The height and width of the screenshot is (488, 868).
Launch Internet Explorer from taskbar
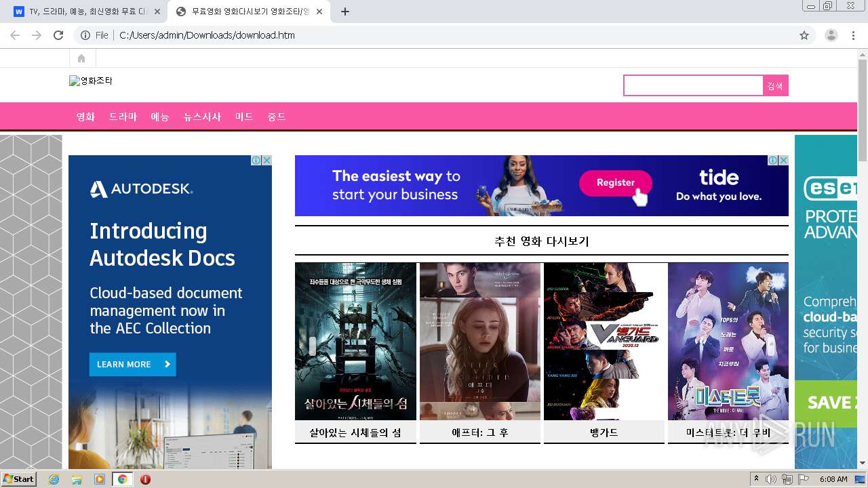tap(54, 479)
